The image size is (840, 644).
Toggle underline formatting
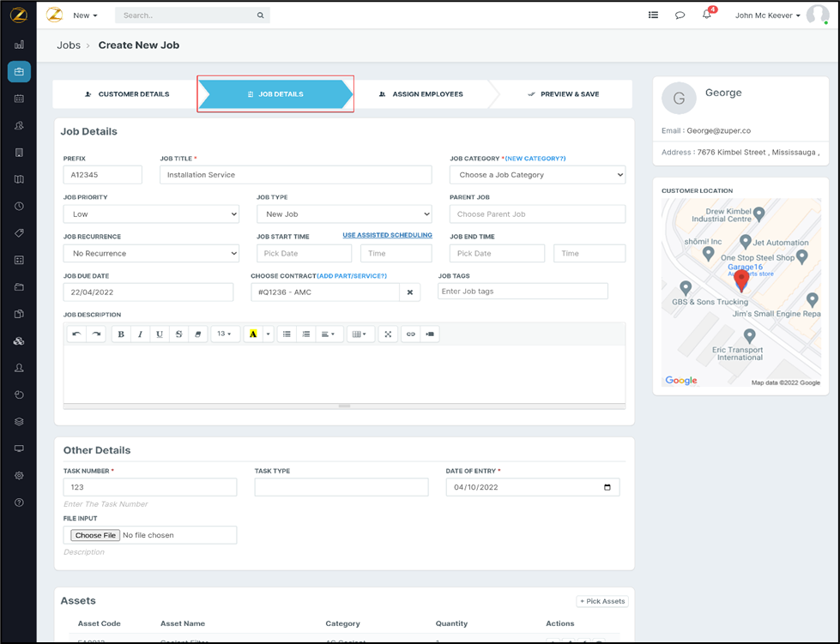coord(160,334)
